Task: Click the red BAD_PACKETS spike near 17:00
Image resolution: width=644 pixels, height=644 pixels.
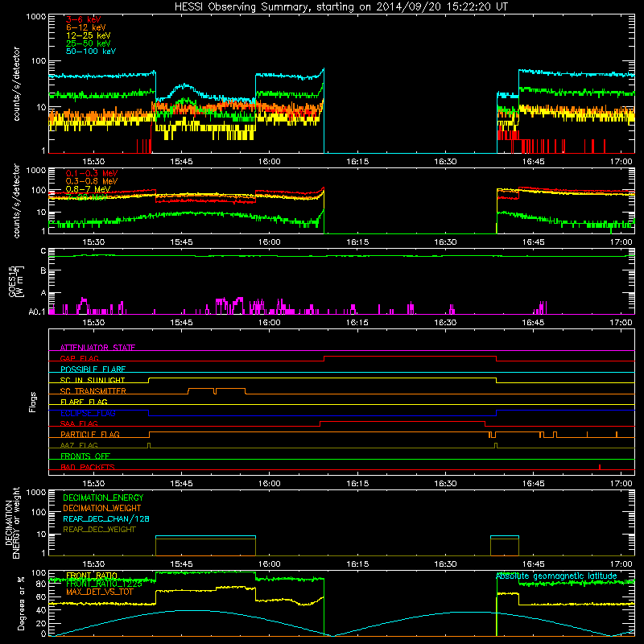Action: pyautogui.click(x=600, y=467)
